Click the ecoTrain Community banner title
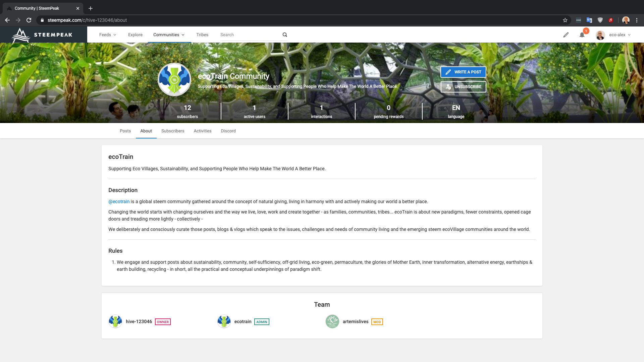 233,76
